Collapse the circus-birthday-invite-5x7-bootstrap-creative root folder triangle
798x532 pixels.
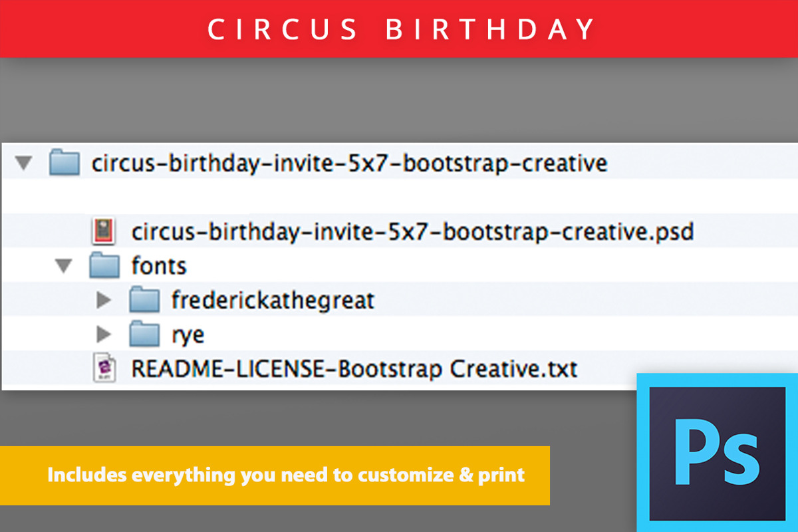[x=25, y=163]
